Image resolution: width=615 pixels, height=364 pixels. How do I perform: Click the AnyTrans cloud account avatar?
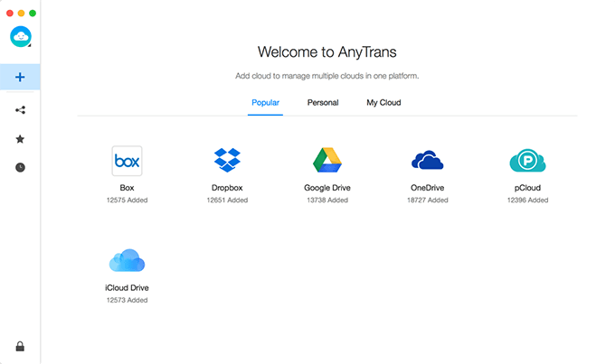pyautogui.click(x=21, y=36)
